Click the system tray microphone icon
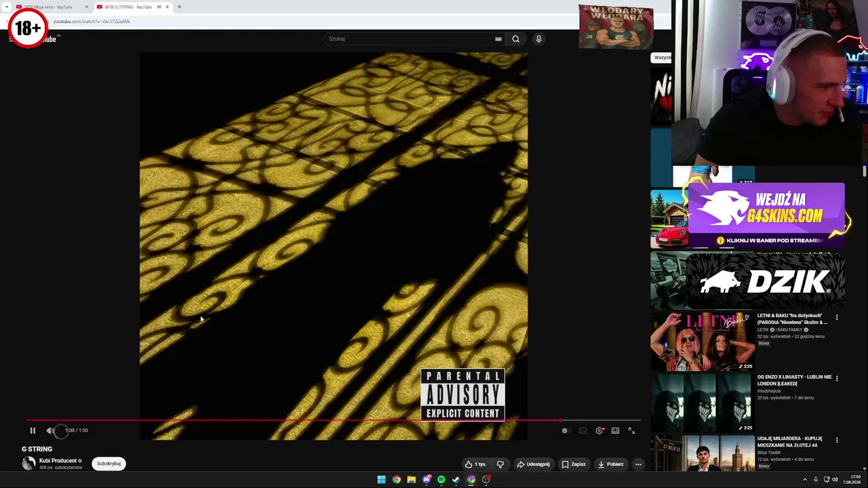Viewport: 868px width, 488px height. (816, 480)
